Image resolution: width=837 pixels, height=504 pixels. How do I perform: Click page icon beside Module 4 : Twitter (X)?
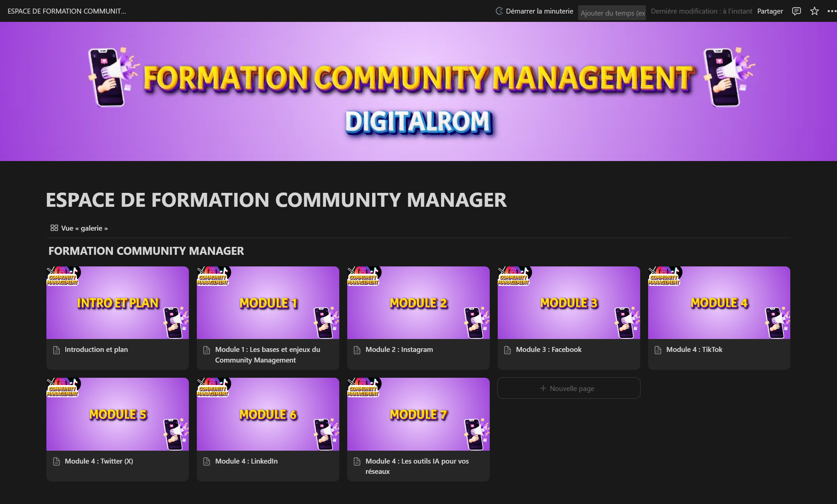(56, 462)
